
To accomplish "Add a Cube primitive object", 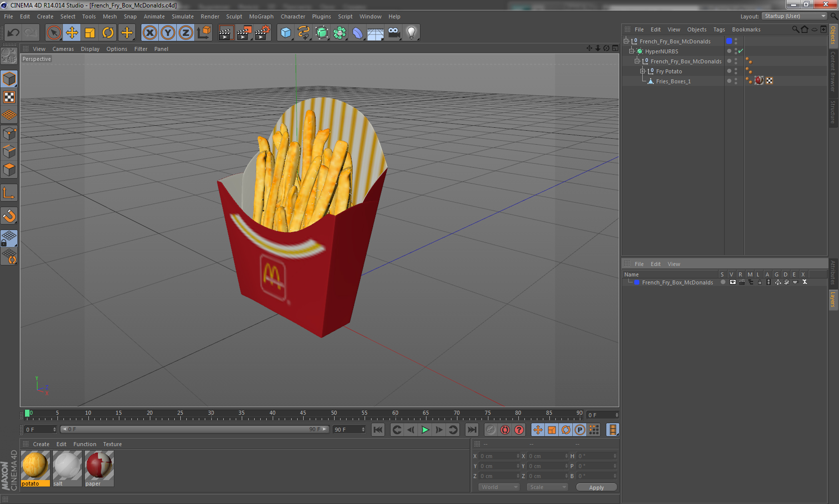I will pyautogui.click(x=286, y=33).
